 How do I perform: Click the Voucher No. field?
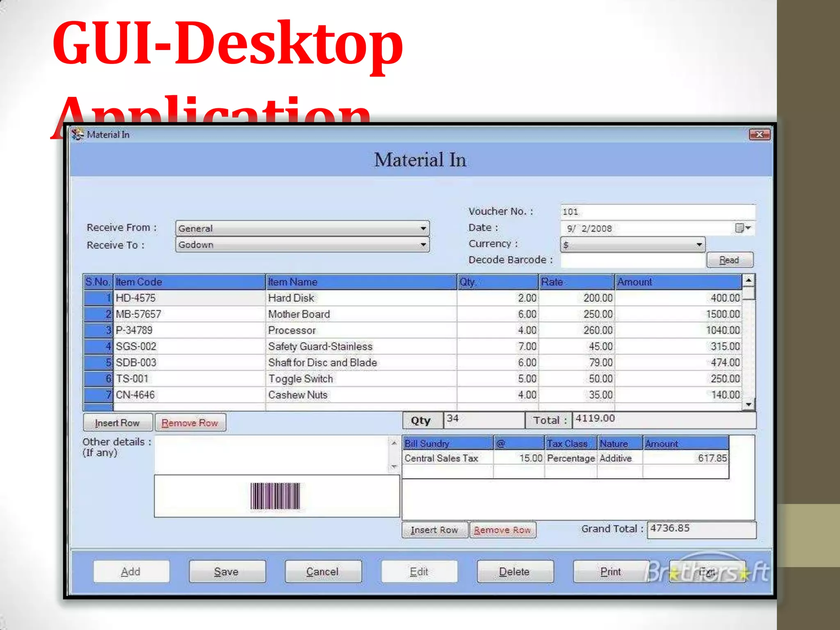pos(657,212)
